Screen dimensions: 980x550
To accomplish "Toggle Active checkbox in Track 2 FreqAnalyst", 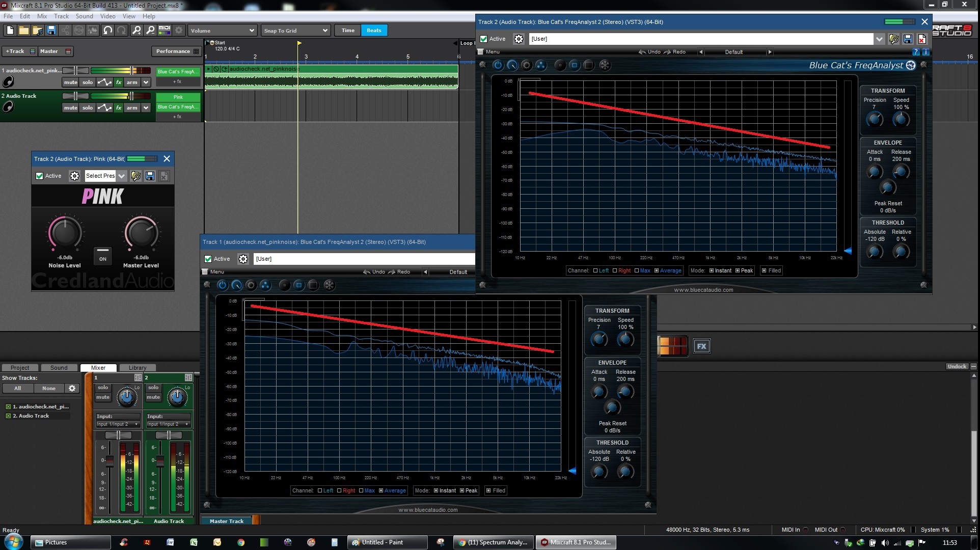I will pyautogui.click(x=483, y=39).
